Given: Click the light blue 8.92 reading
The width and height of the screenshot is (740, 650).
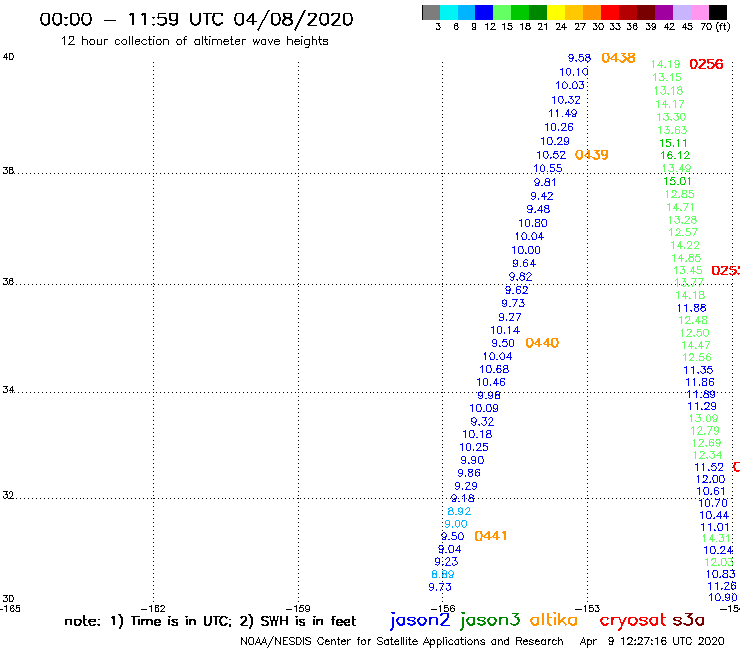Looking at the screenshot, I should tap(459, 511).
